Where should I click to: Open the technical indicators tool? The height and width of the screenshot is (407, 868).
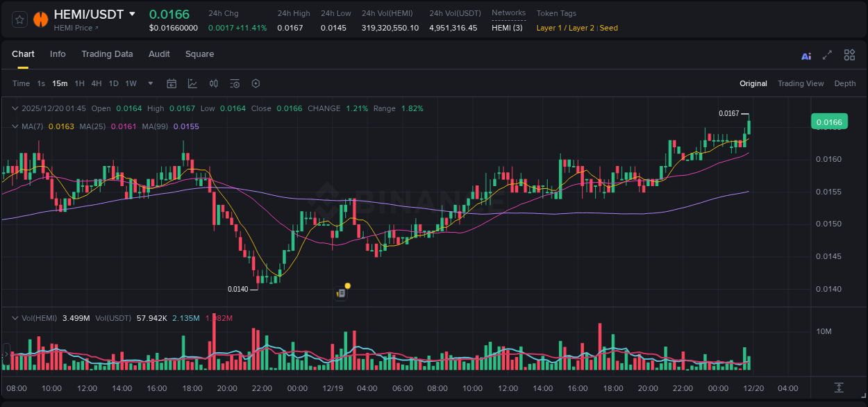click(x=192, y=83)
